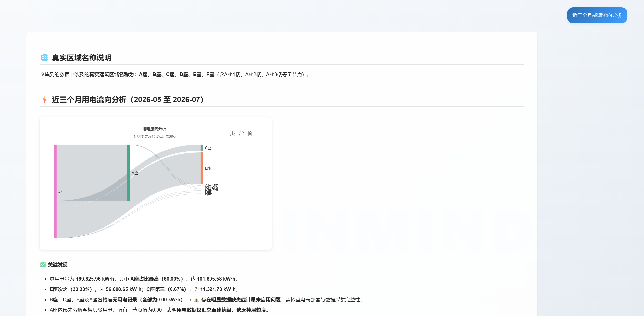Image resolution: width=644 pixels, height=316 pixels.
Task: Click the 关键发现 label
Action: (57, 265)
